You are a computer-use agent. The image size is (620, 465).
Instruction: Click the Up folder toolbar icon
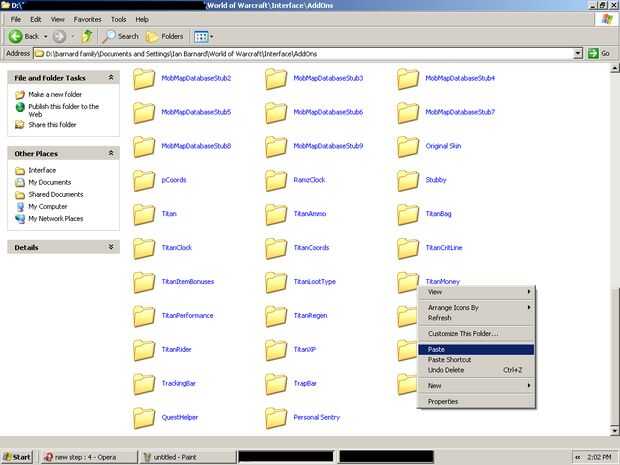87,37
